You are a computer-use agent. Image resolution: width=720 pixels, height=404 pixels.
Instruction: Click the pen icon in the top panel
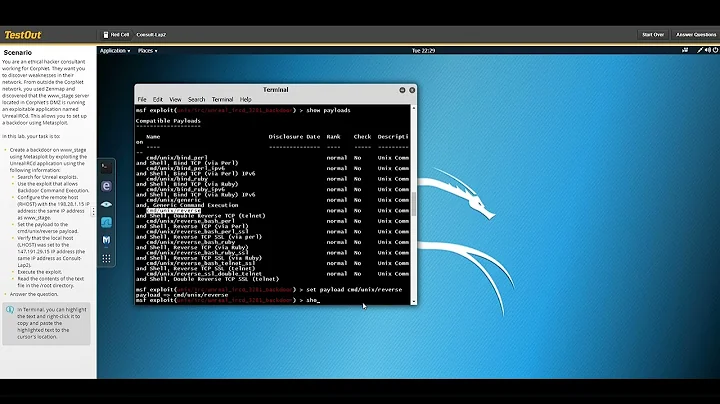pyautogui.click(x=700, y=50)
